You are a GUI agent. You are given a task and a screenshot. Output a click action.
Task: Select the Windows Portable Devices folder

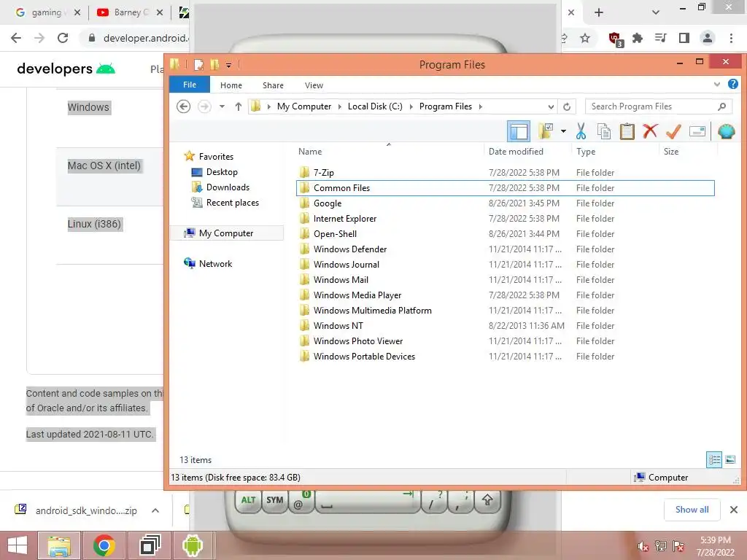pos(364,356)
